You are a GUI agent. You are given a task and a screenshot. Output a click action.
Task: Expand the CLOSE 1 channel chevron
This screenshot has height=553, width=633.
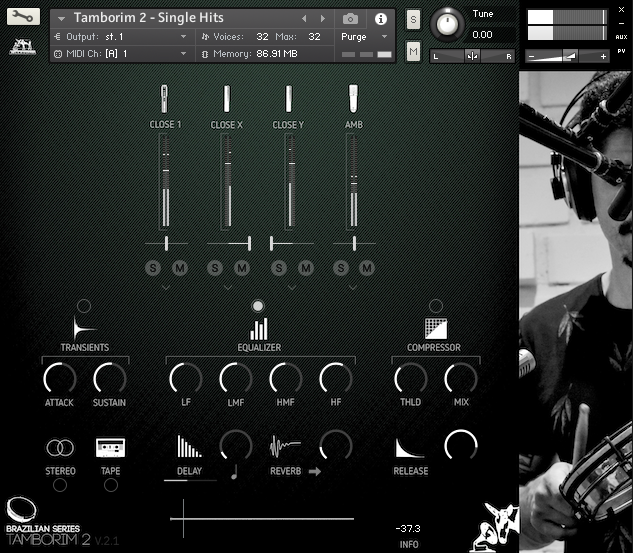(166, 288)
